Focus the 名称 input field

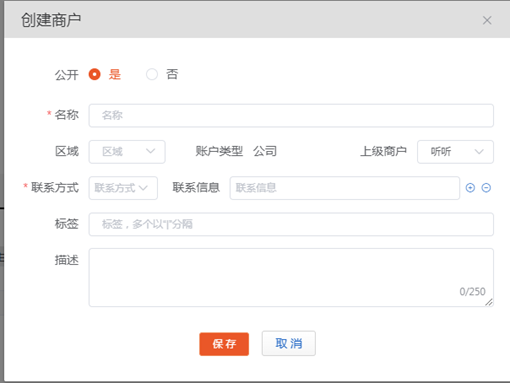click(x=291, y=115)
